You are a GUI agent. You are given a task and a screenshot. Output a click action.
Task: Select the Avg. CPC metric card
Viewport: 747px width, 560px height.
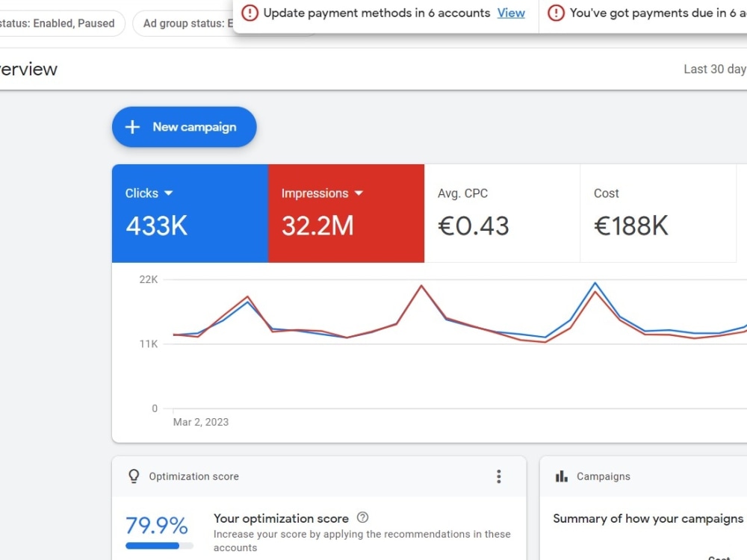coord(502,214)
